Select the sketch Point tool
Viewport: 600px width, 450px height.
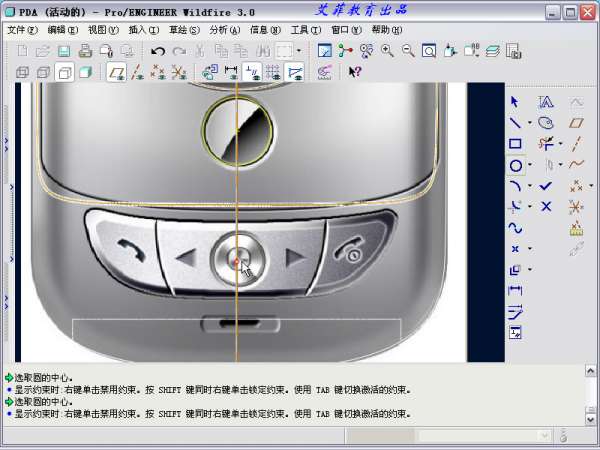pos(515,249)
